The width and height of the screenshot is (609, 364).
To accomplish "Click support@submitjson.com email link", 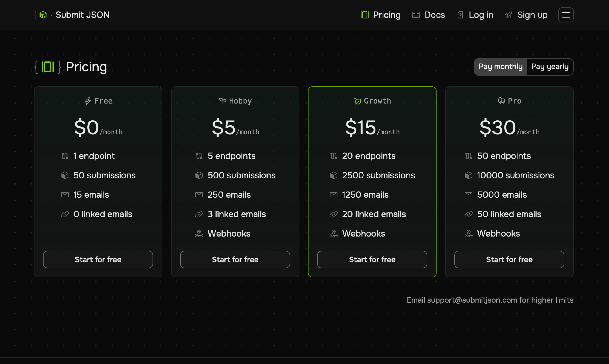I will (x=472, y=300).
